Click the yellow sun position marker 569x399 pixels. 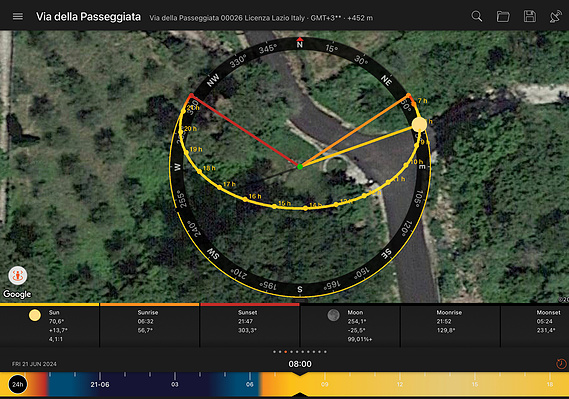click(x=419, y=124)
